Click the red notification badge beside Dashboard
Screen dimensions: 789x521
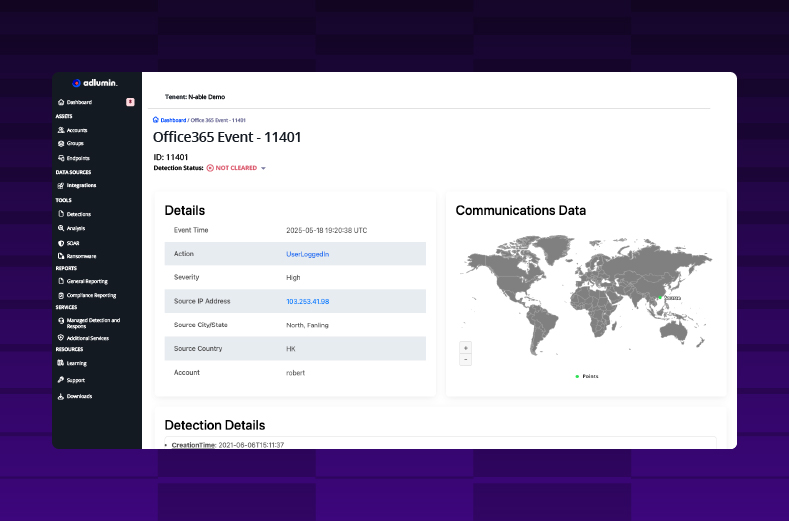(130, 102)
